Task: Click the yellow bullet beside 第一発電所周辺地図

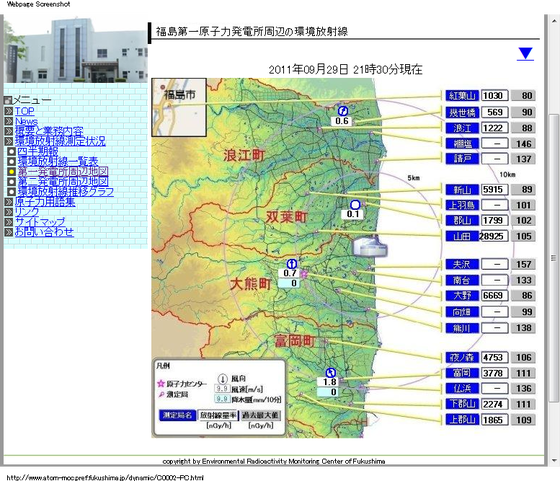Action: 11,171
